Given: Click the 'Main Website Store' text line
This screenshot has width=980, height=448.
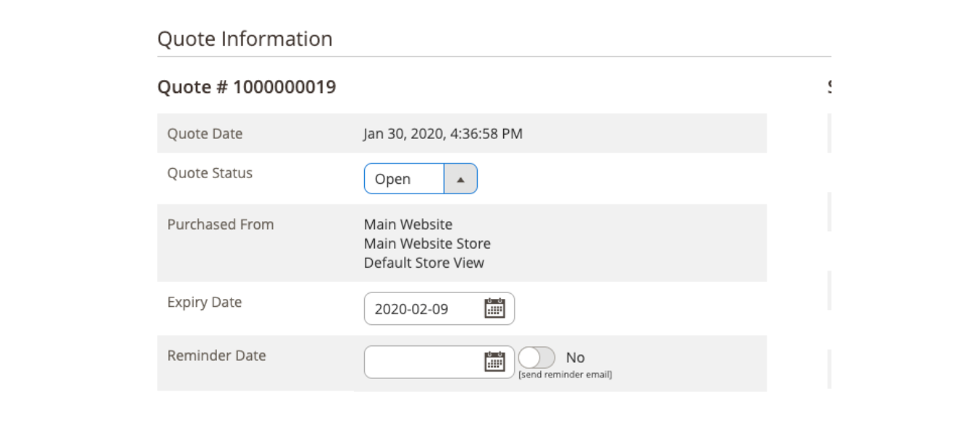Looking at the screenshot, I should point(427,244).
